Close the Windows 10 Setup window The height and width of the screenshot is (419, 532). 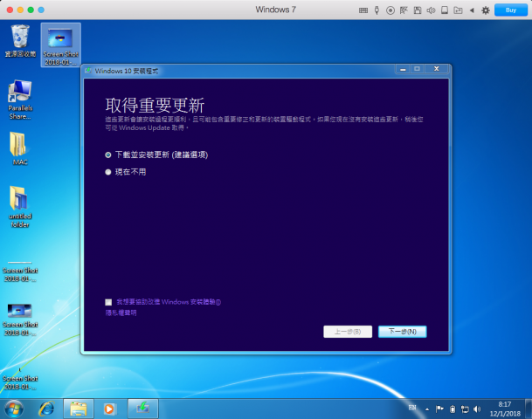click(436, 69)
